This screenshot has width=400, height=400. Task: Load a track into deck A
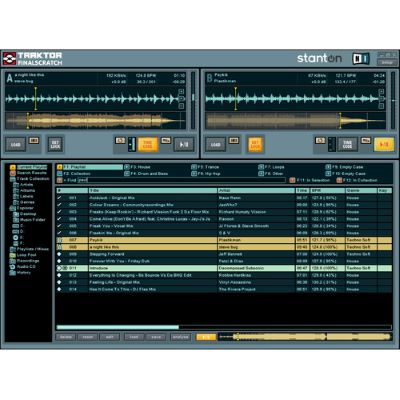15,145
